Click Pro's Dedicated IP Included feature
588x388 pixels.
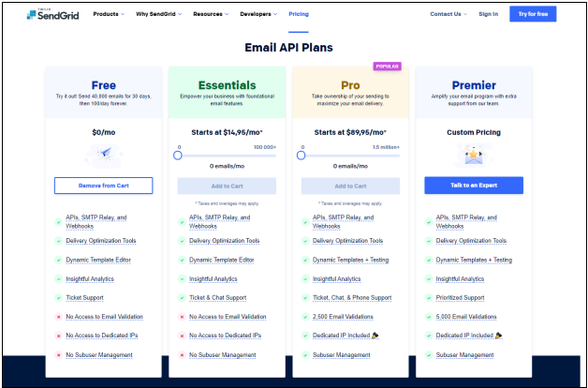345,336
